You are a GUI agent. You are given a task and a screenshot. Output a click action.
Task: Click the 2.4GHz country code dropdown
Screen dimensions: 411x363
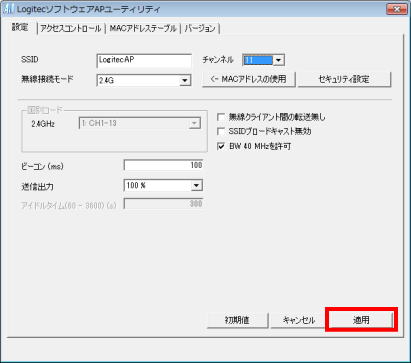tap(140, 123)
